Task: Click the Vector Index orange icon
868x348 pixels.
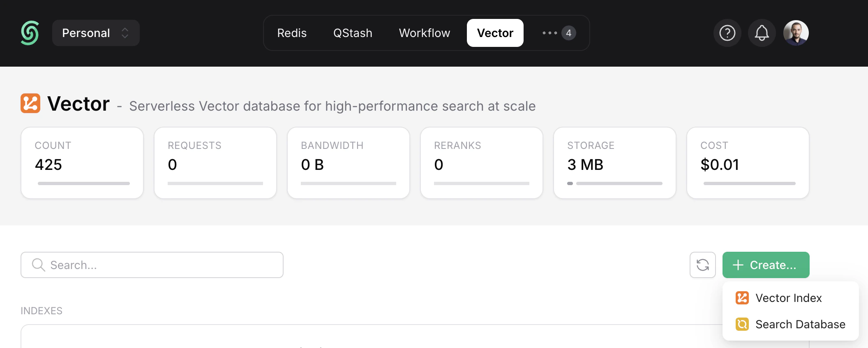Action: pyautogui.click(x=742, y=298)
